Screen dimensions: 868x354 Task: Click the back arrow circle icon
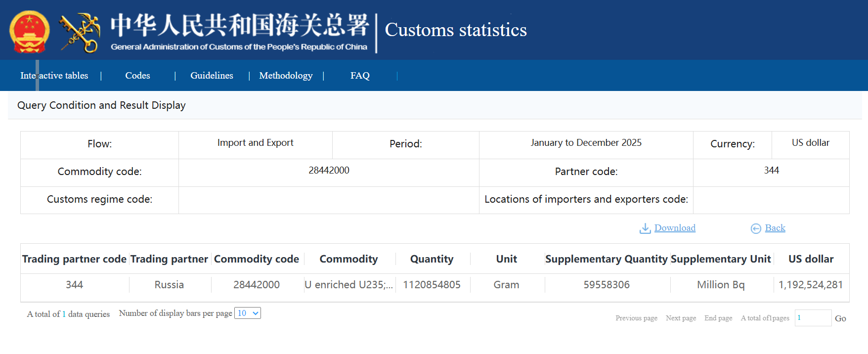(756, 228)
